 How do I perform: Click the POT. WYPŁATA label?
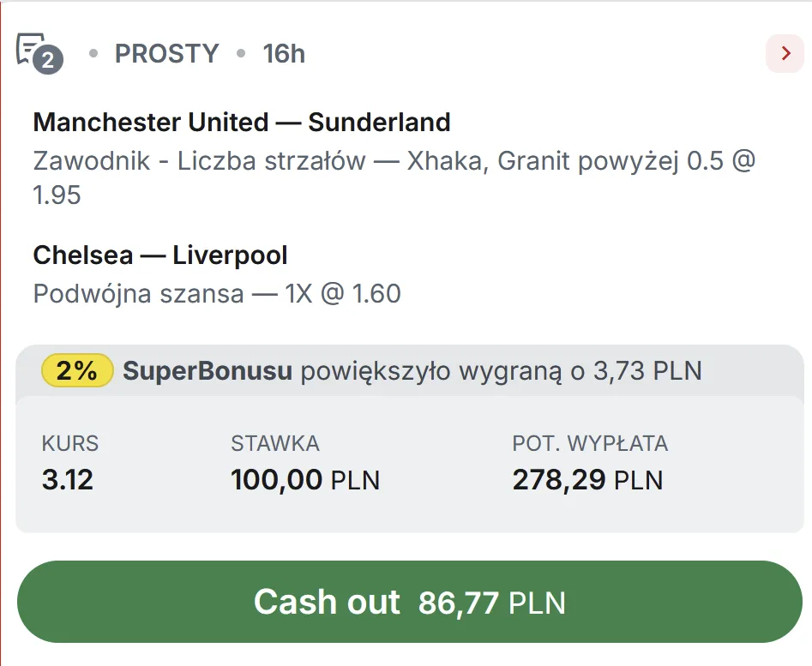coord(590,444)
